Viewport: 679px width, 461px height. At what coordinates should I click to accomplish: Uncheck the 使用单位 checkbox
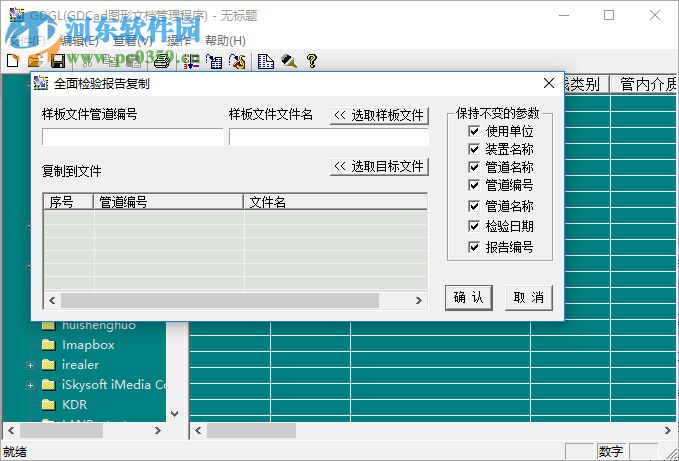(474, 131)
